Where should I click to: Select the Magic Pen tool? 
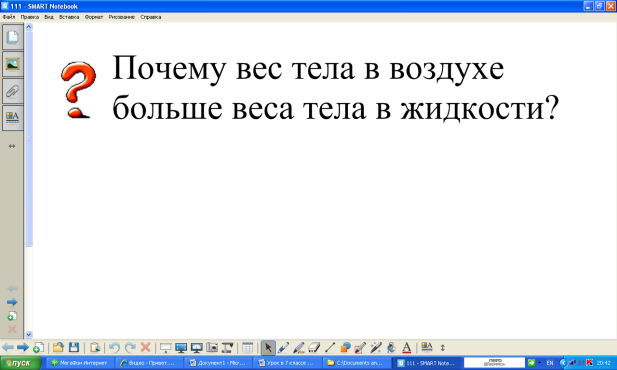click(x=376, y=348)
